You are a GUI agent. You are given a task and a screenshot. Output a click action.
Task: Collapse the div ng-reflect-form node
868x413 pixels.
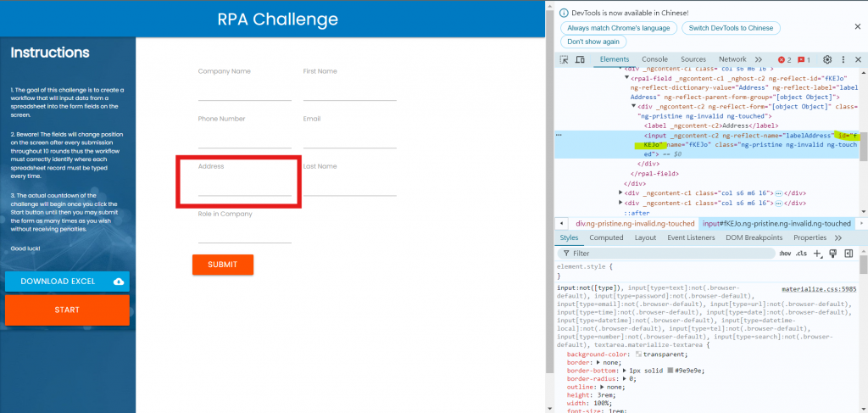coord(634,106)
